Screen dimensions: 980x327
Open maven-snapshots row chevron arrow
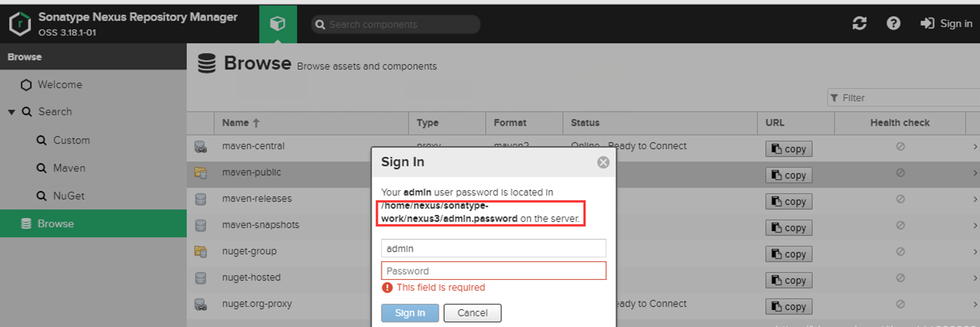975,226
